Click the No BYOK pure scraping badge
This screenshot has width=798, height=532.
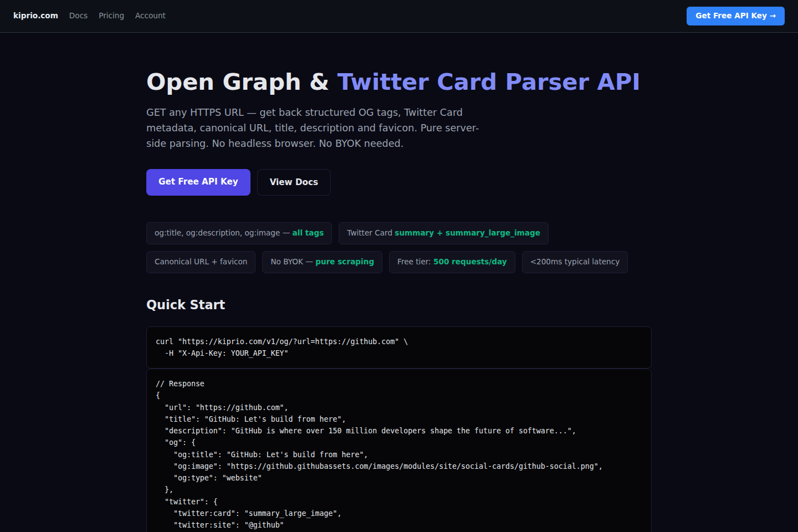point(322,262)
